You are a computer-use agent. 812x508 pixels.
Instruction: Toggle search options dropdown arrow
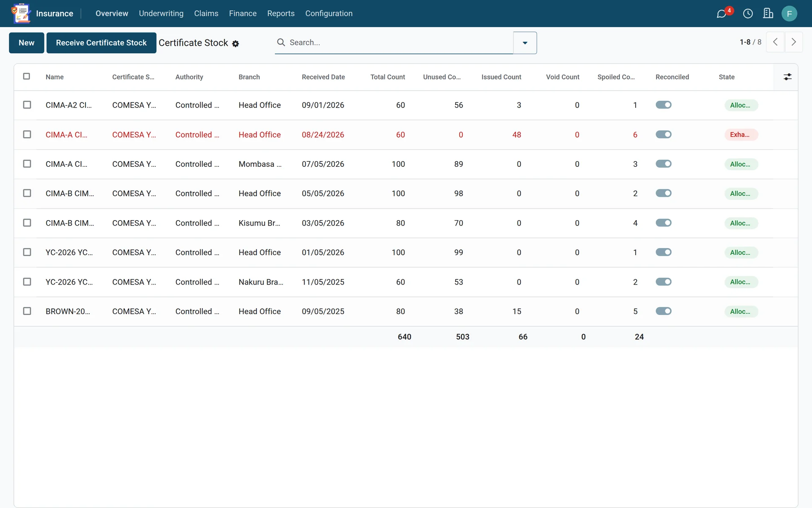(525, 43)
